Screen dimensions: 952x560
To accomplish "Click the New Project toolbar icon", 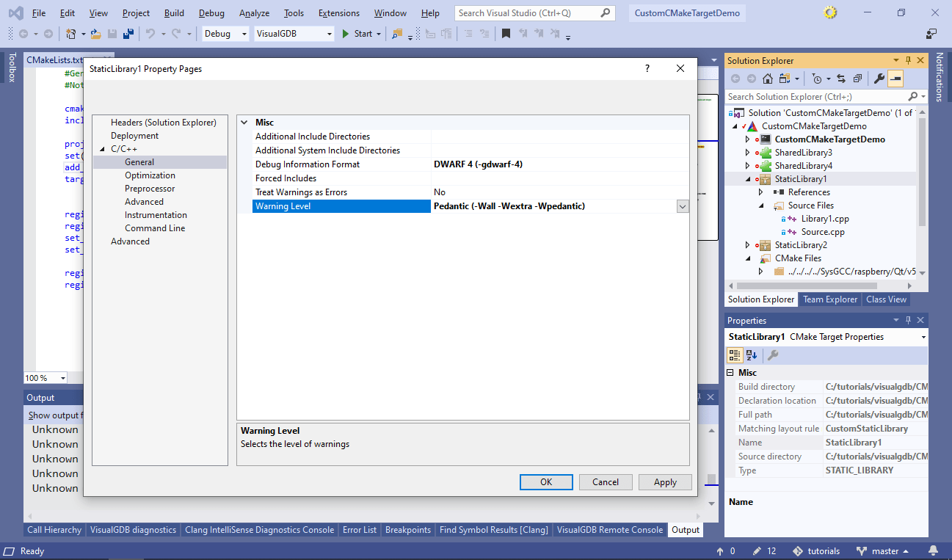I will [x=71, y=34].
